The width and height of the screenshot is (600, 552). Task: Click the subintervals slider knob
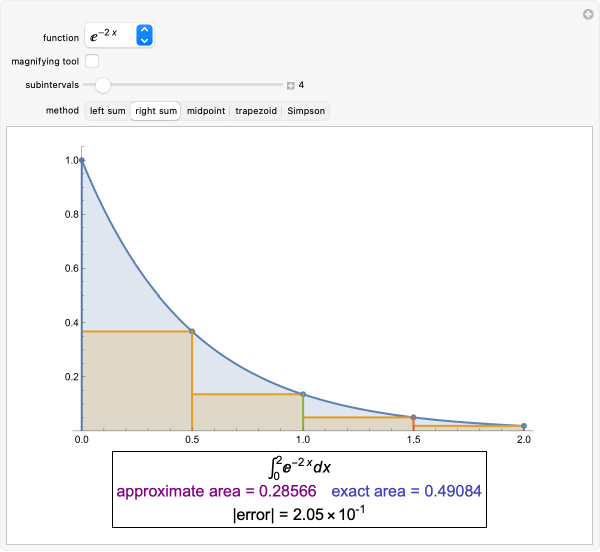[103, 85]
